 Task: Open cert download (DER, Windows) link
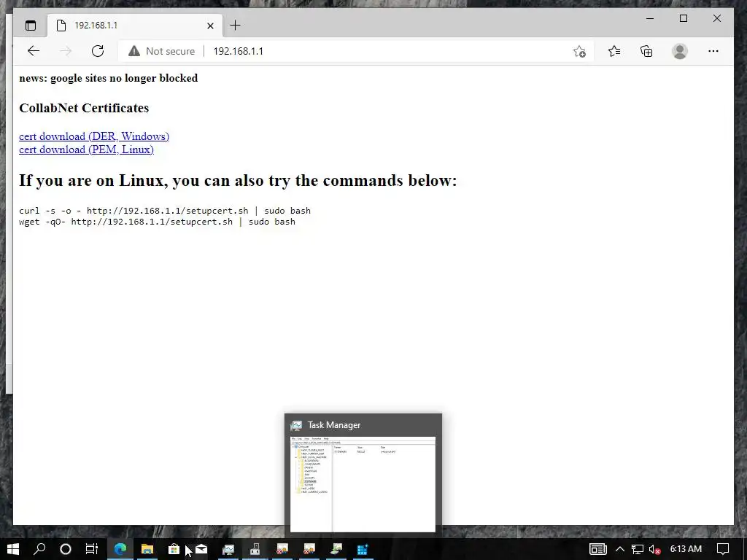click(x=94, y=136)
